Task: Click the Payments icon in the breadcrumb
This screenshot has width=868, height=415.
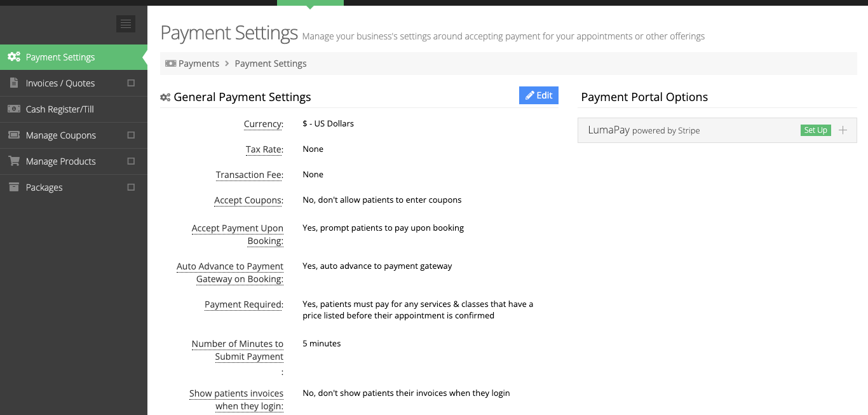Action: coord(170,63)
